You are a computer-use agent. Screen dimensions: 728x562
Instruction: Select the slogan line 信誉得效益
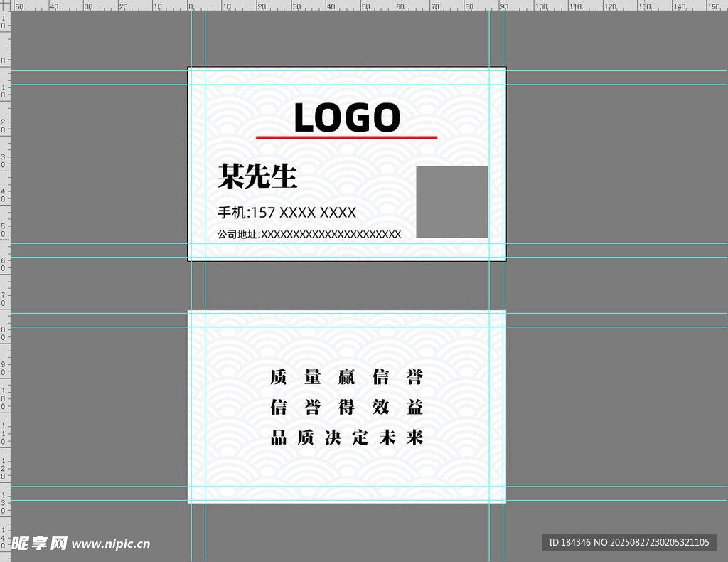coord(346,407)
